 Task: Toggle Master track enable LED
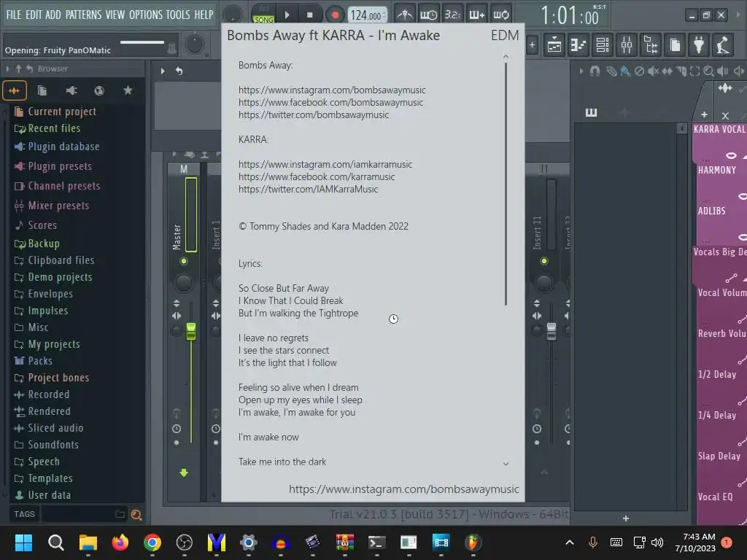tap(183, 261)
